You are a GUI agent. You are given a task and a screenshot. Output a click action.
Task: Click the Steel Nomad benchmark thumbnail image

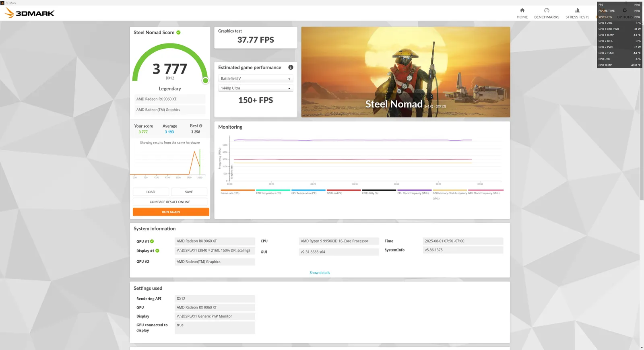pos(405,72)
